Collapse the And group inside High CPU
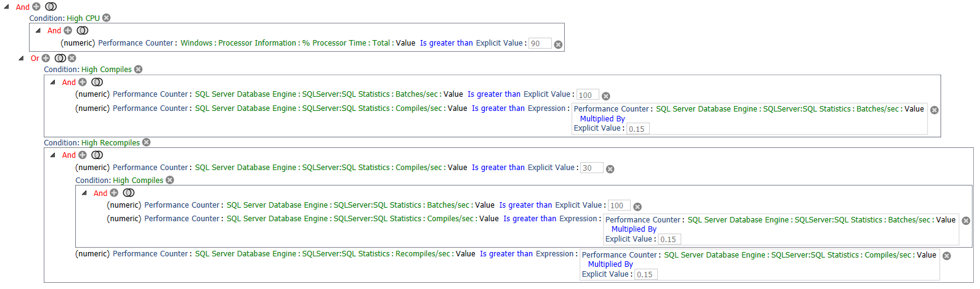Viewport: 980px width, 289px height. coord(38,30)
